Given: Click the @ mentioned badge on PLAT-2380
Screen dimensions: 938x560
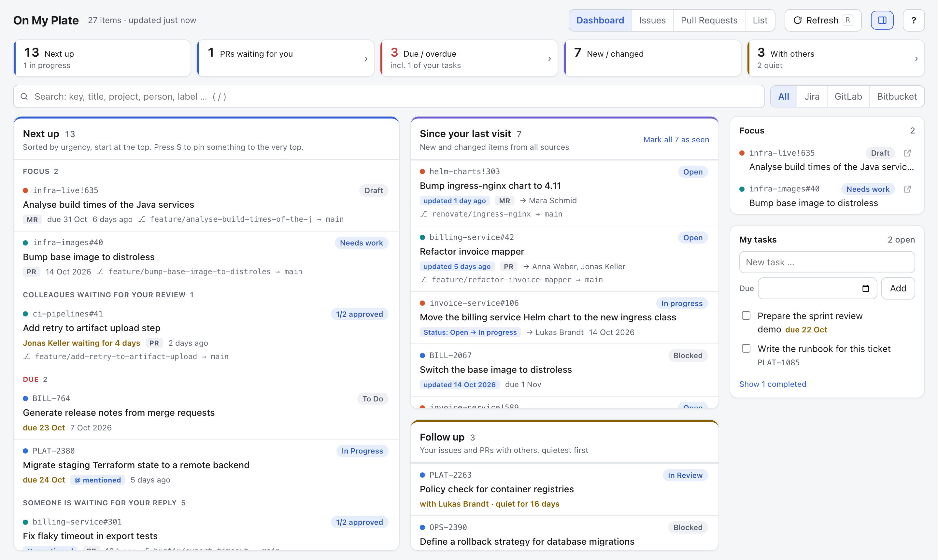Looking at the screenshot, I should (x=98, y=480).
